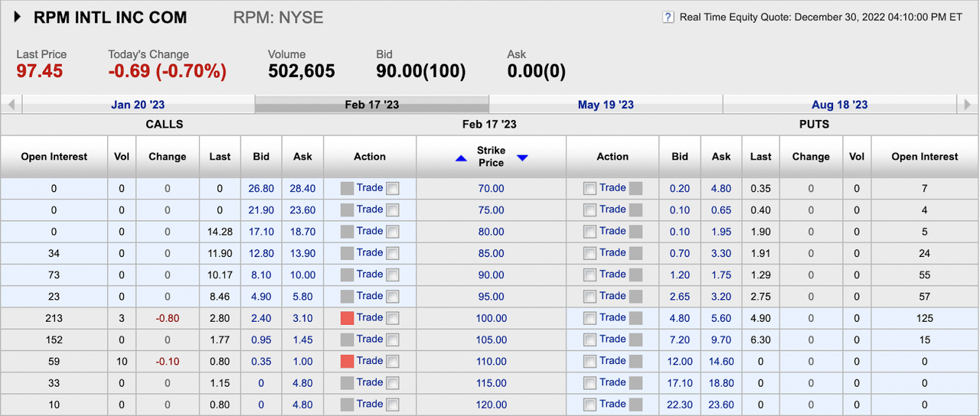Viewport: 980px width, 416px height.
Task: Click the gray put indicator square at strike 85.00
Action: (x=635, y=254)
